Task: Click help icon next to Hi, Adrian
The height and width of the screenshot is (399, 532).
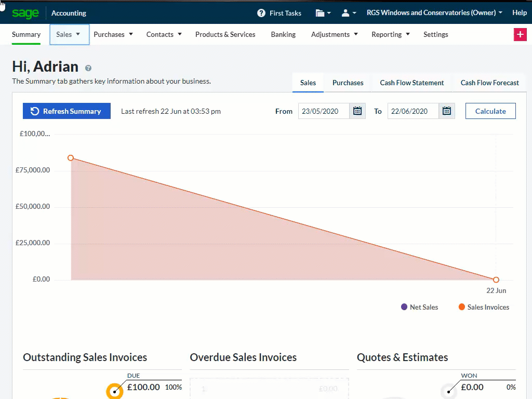Action: [x=88, y=68]
